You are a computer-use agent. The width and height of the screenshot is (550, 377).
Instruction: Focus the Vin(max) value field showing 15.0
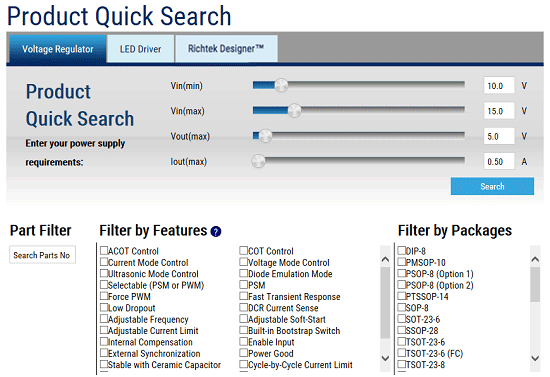pos(499,111)
